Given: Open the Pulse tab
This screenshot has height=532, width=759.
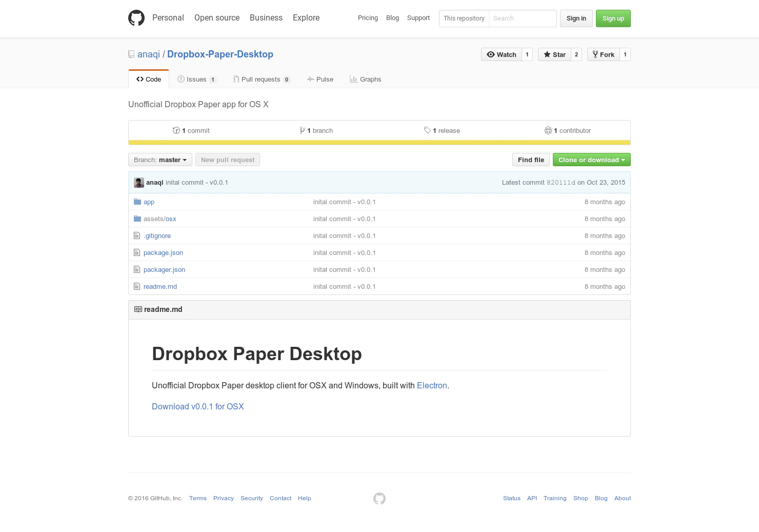Looking at the screenshot, I should click(320, 79).
